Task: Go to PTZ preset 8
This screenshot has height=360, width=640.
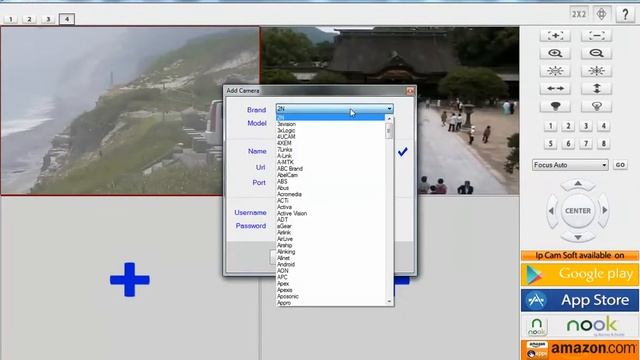Action: pos(603,144)
